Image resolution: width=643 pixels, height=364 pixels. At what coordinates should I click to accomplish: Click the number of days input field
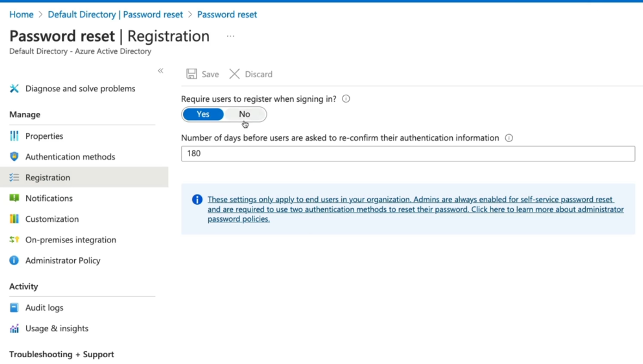coord(408,153)
